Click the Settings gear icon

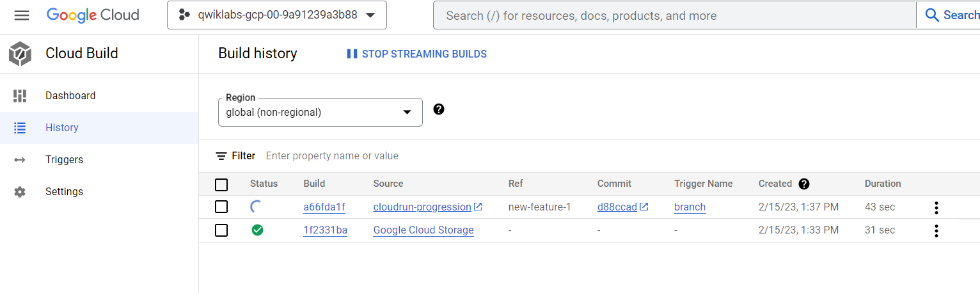tap(20, 192)
